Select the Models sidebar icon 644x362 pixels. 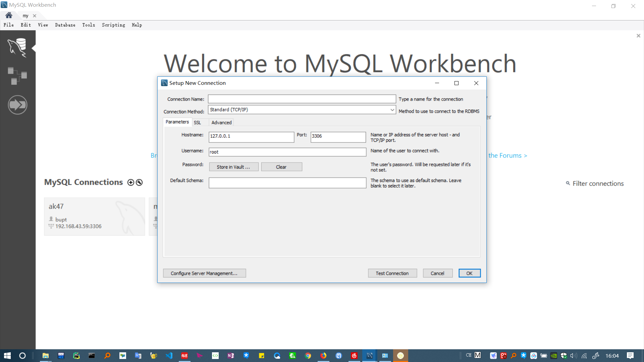[x=17, y=75]
